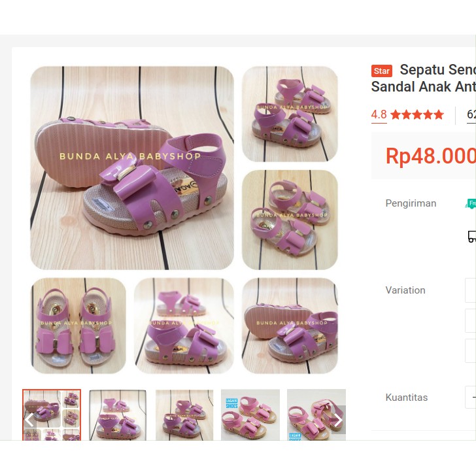This screenshot has height=476, width=476.
Task: Click the product title Sepatu Sandal Anak
Action: click(424, 78)
